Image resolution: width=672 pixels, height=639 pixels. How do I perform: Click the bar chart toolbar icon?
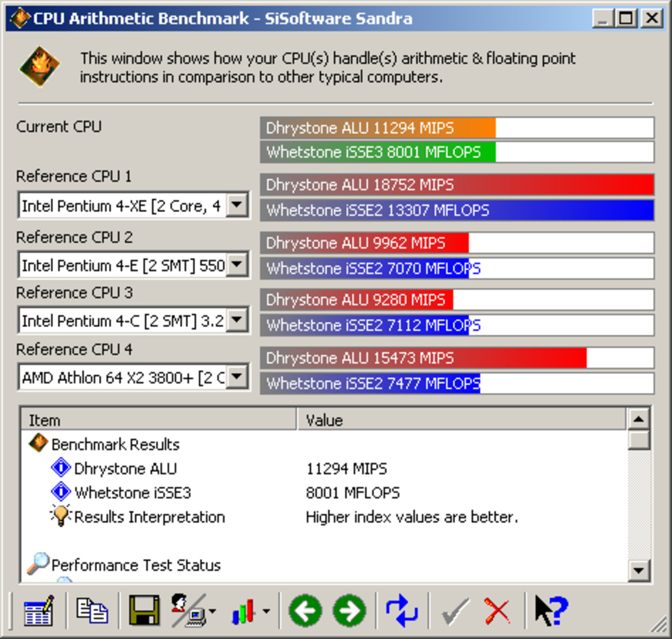[x=244, y=611]
